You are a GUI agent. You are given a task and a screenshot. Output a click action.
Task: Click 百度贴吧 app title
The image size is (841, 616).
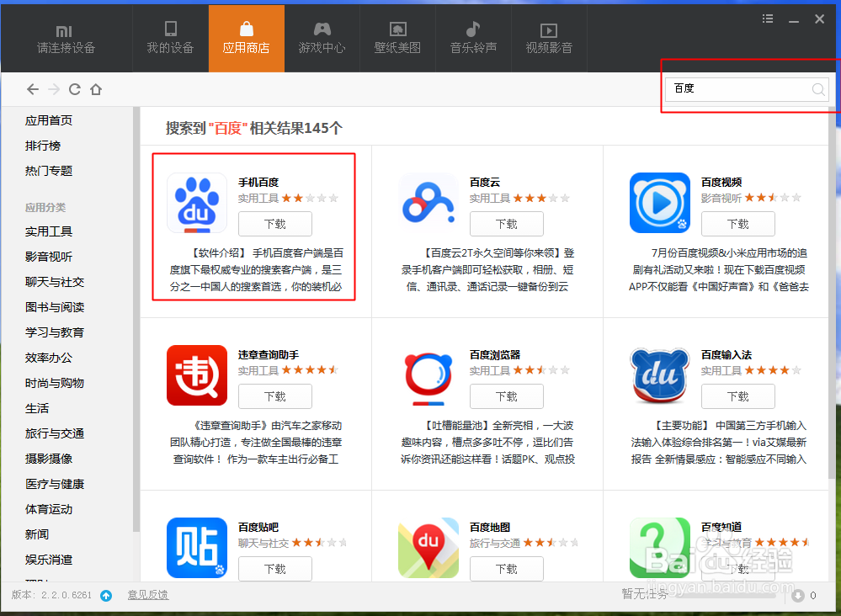coord(258,528)
